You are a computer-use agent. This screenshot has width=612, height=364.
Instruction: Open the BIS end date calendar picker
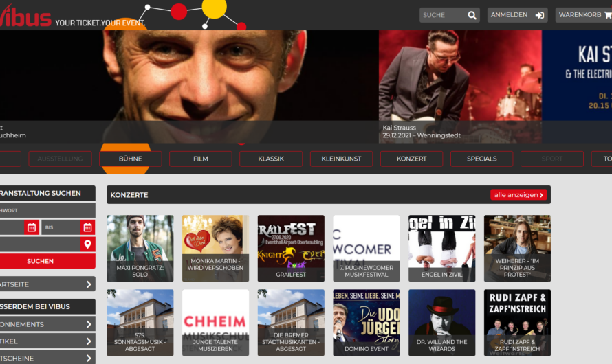(x=88, y=227)
